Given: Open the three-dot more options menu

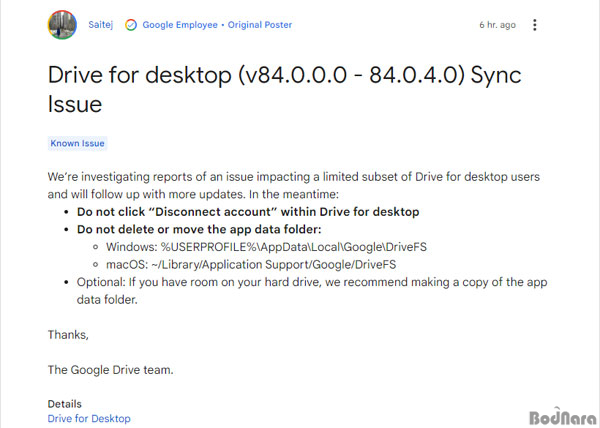Looking at the screenshot, I should point(535,25).
